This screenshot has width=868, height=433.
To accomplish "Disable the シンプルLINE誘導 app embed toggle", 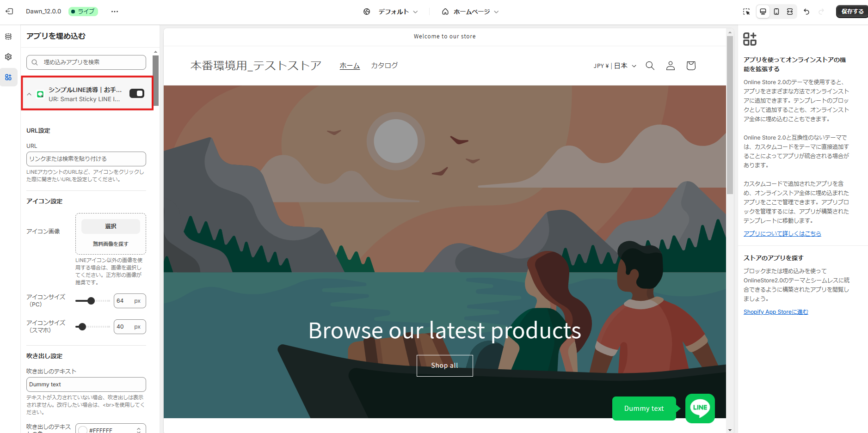I will (x=137, y=93).
